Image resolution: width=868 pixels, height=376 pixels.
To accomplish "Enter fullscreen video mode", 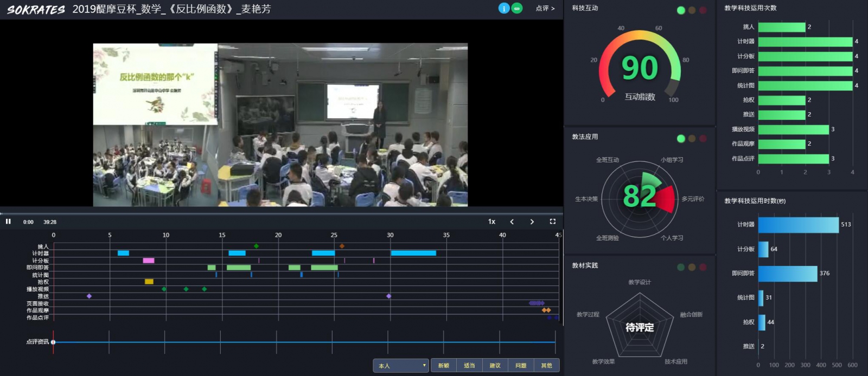I will (x=552, y=222).
